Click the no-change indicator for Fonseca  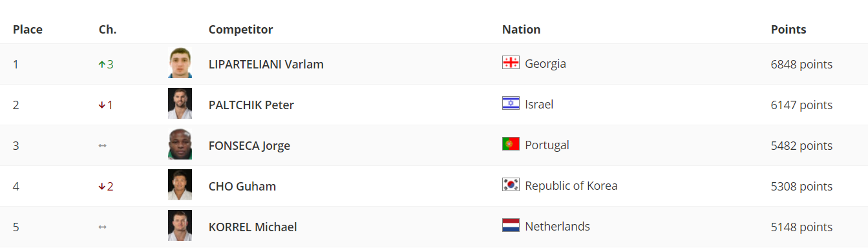point(102,146)
